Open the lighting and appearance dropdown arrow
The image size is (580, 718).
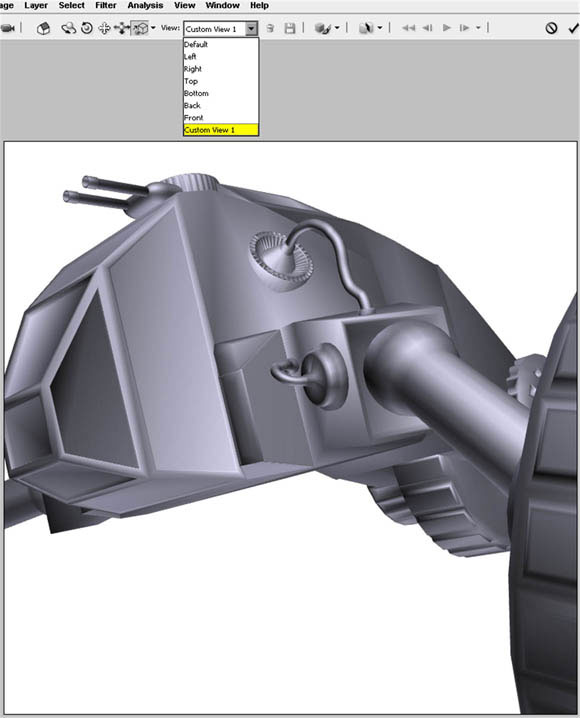click(337, 28)
